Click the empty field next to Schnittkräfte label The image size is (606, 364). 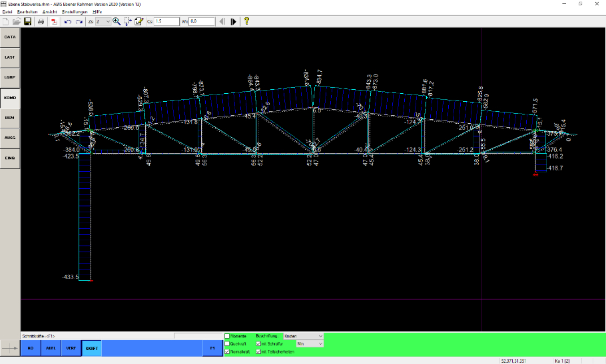[198, 336]
